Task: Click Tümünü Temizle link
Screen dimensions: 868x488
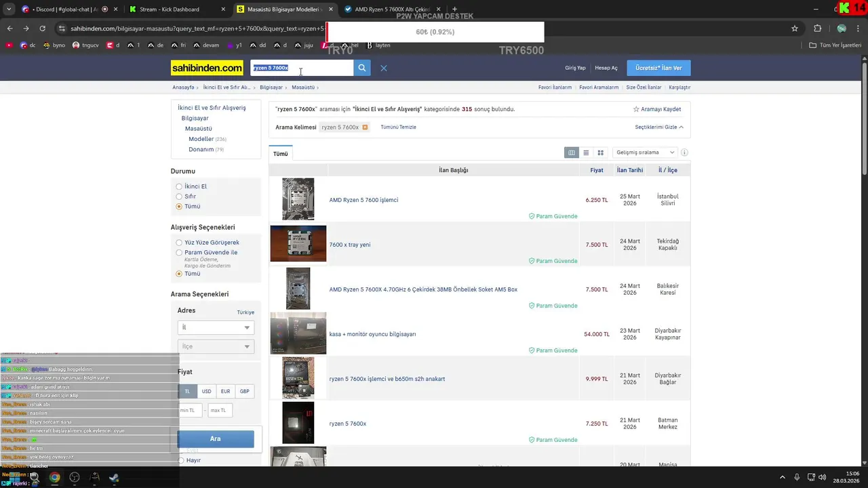Action: [x=398, y=127]
